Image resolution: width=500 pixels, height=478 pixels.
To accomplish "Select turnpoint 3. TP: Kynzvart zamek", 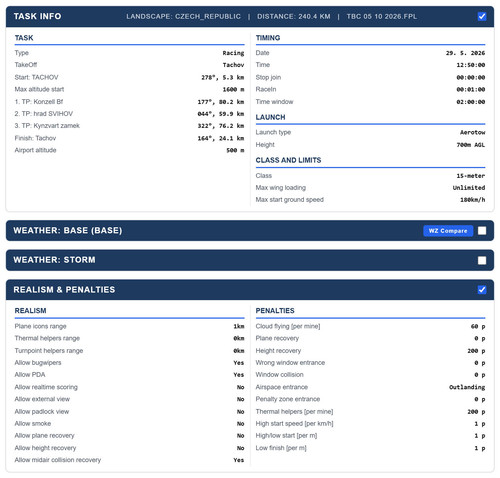I will (47, 126).
